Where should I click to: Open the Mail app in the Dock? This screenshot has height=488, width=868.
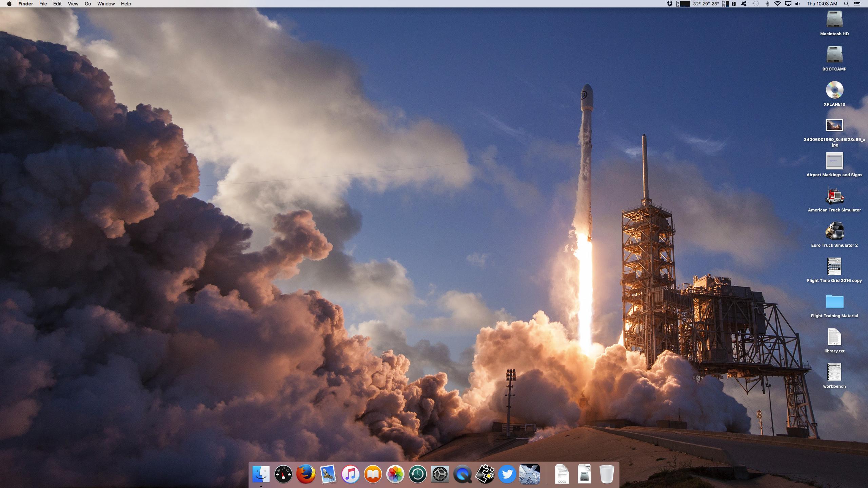tap(328, 474)
